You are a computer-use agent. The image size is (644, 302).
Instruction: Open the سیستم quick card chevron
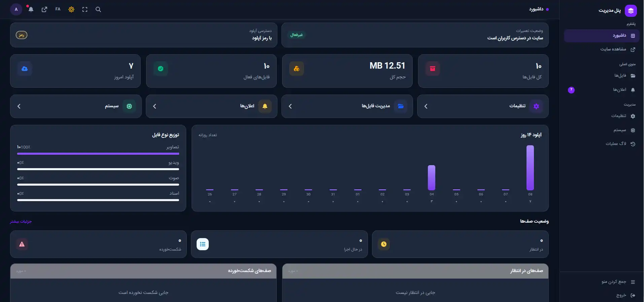tap(19, 106)
